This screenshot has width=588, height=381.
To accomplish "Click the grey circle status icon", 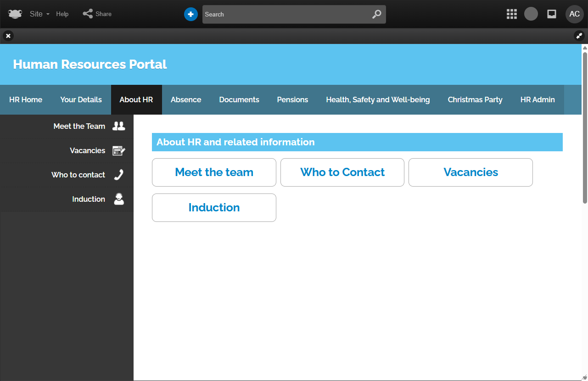I will click(x=531, y=14).
